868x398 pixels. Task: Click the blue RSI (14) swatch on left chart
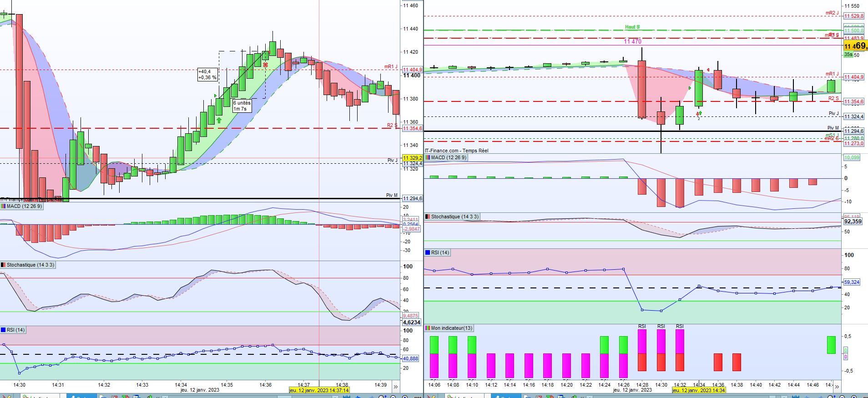4,330
